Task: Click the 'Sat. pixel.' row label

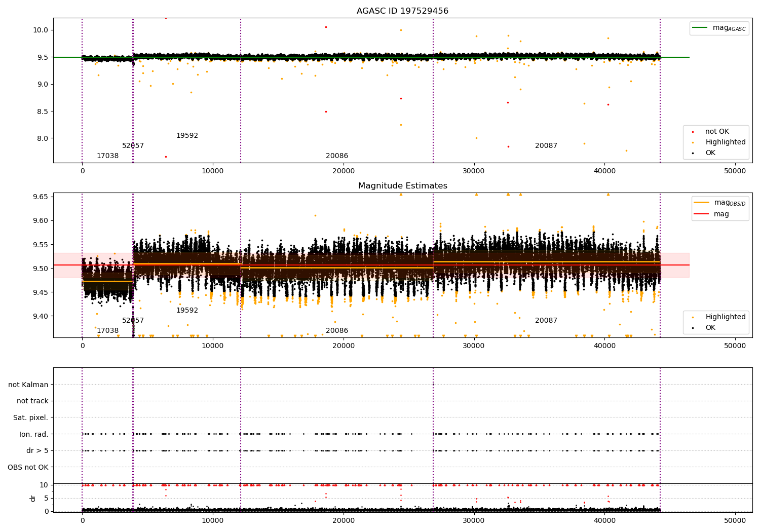Action: [x=30, y=417]
